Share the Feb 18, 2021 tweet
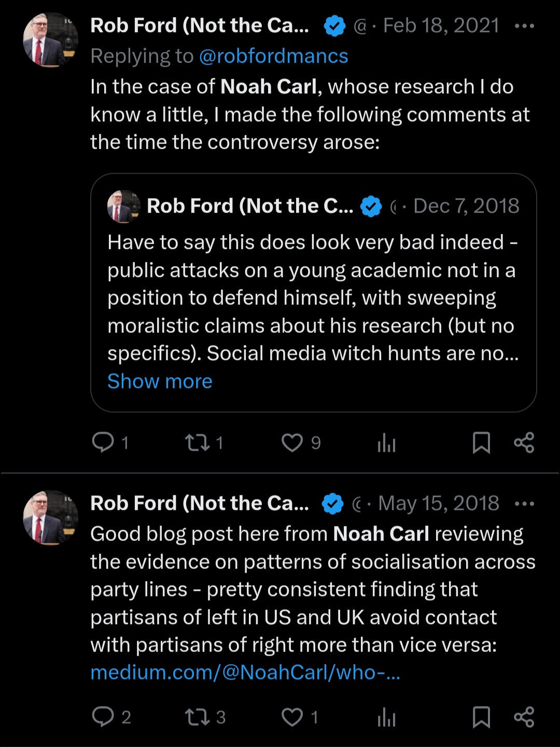Screen dimensions: 560x747 coord(524,442)
